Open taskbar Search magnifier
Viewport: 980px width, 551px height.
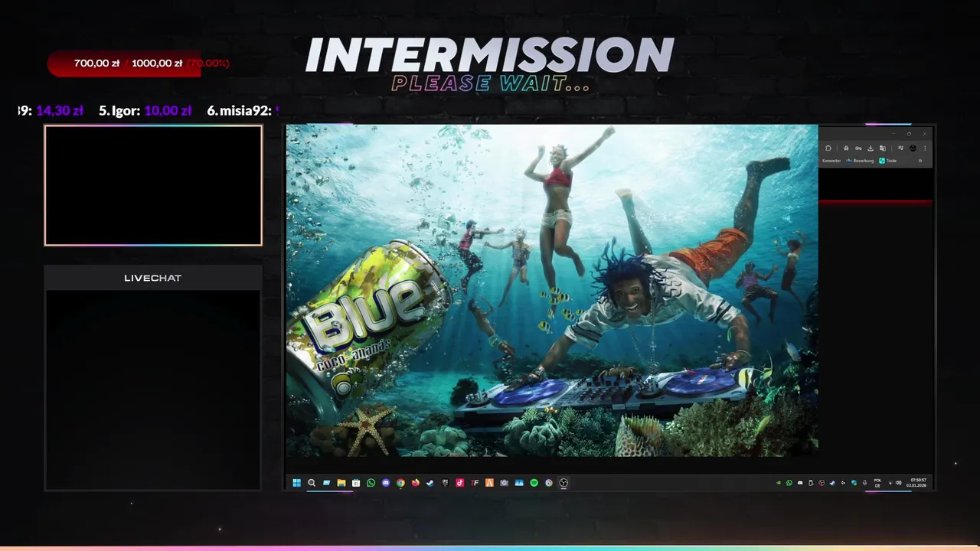[312, 483]
